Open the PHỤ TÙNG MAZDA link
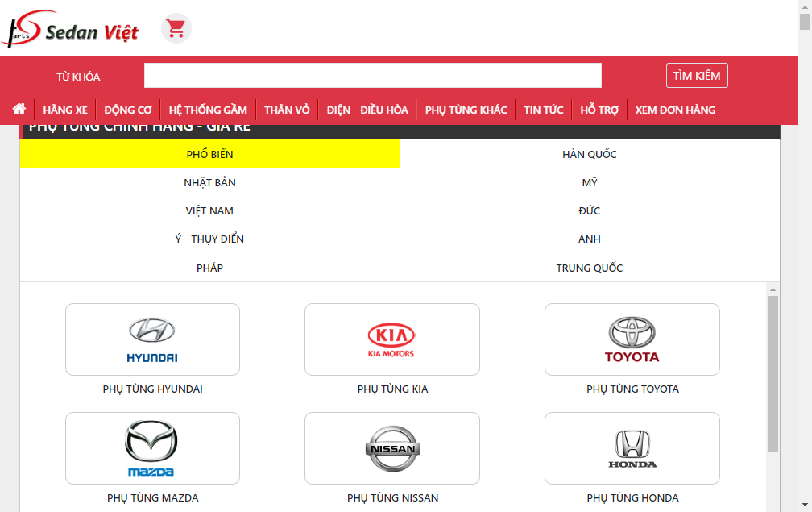 tap(153, 498)
